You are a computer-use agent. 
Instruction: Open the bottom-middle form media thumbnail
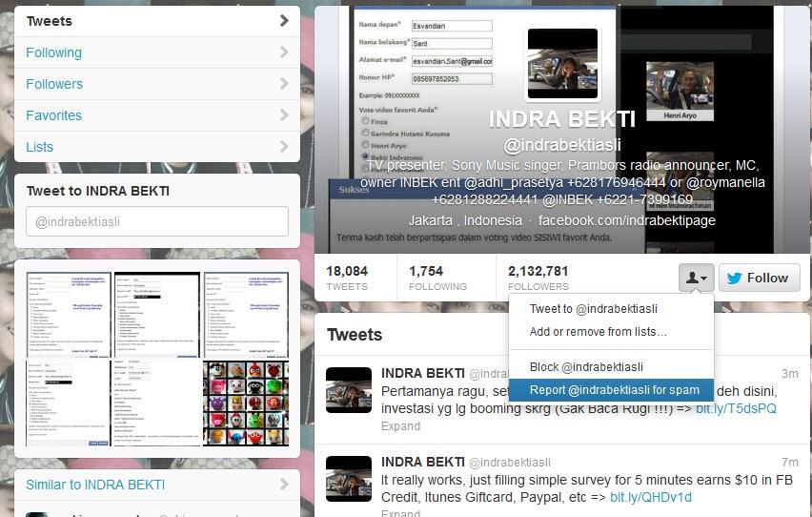pyautogui.click(x=157, y=403)
